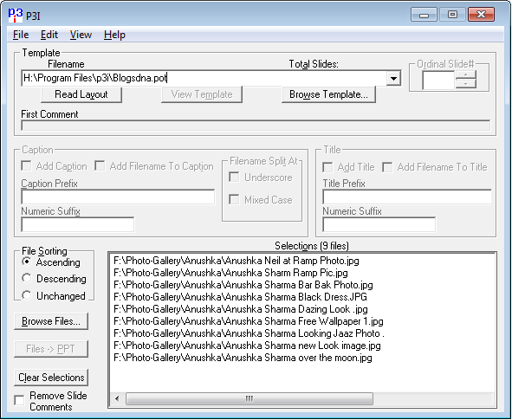Click the selections list horizontal scrollbar thumb
The width and height of the screenshot is (512, 420).
pos(250,399)
